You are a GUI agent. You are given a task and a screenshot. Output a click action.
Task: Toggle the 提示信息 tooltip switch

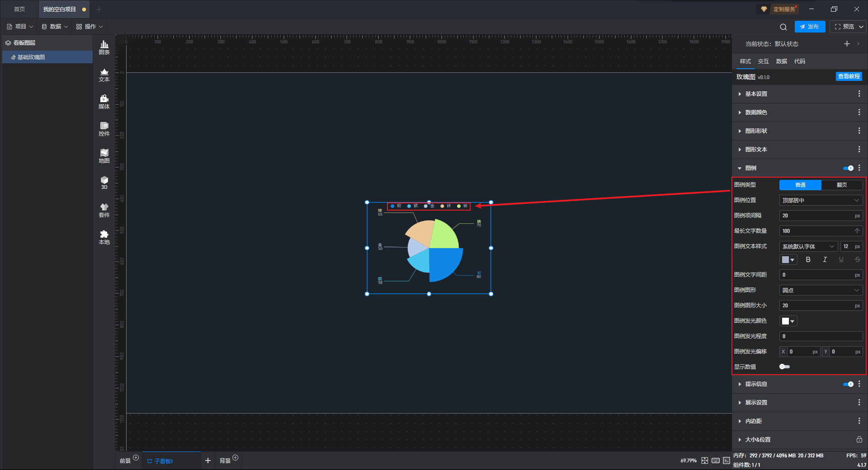[848, 384]
